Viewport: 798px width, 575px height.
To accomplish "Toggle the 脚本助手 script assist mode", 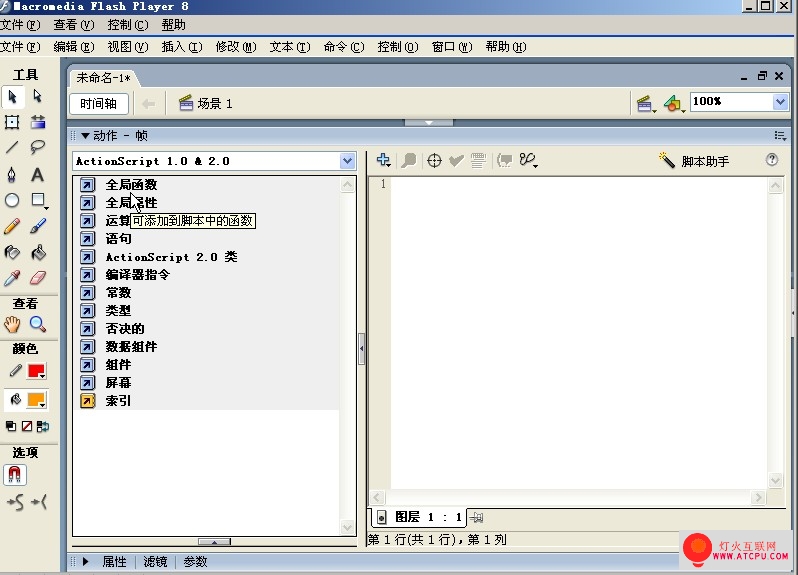I will [x=694, y=161].
